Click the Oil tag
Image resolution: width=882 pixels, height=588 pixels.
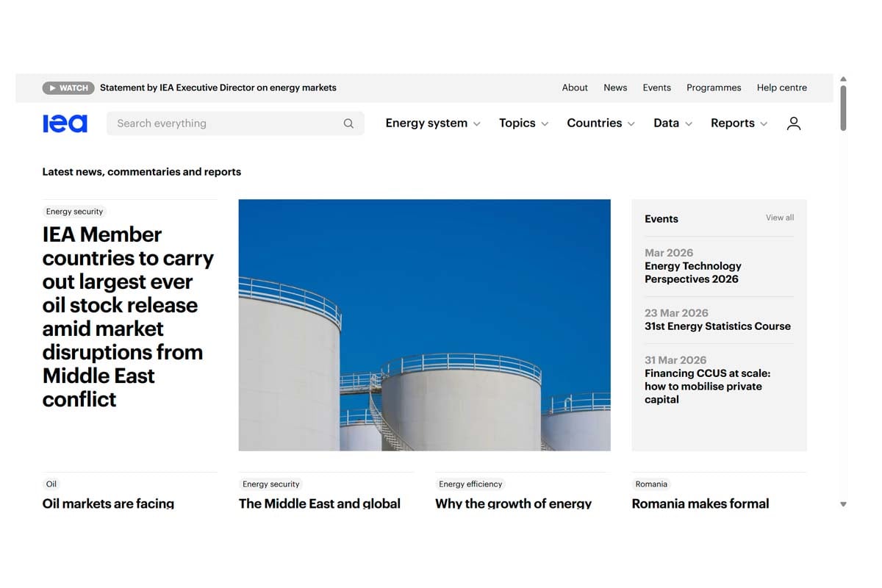pyautogui.click(x=51, y=484)
